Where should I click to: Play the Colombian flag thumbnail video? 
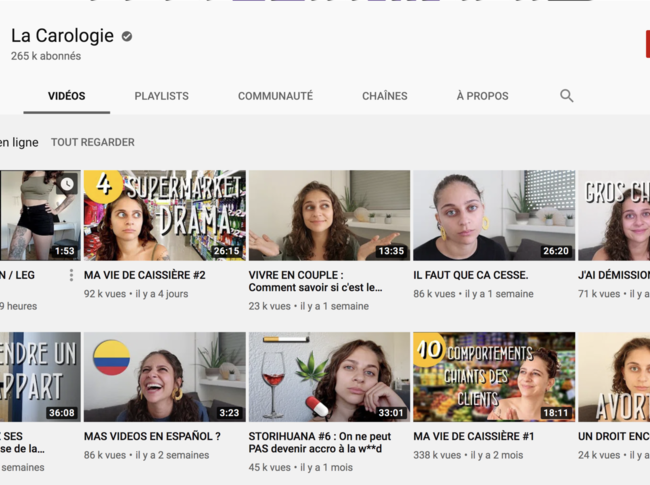(165, 377)
